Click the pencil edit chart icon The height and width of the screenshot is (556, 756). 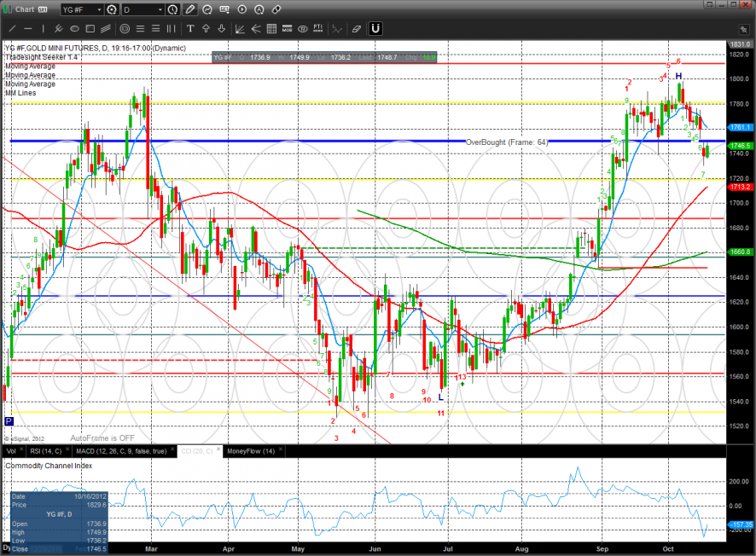[189, 9]
